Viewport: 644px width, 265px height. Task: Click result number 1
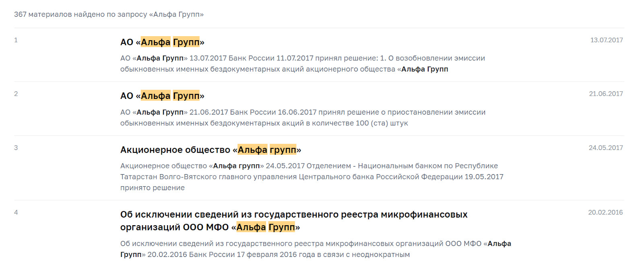point(16,40)
